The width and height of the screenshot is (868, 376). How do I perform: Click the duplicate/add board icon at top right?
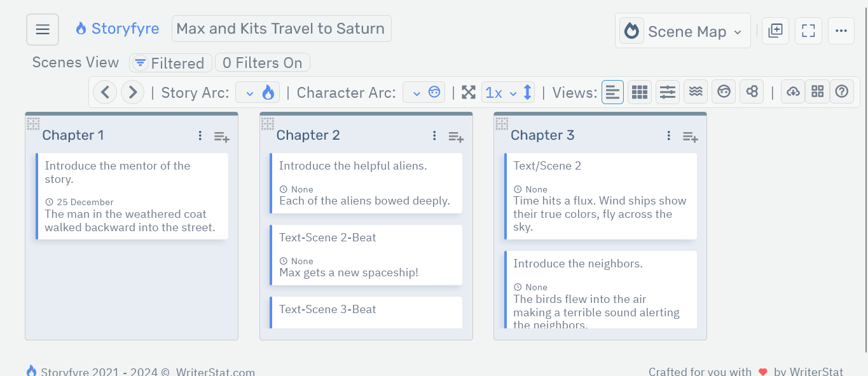coord(775,30)
